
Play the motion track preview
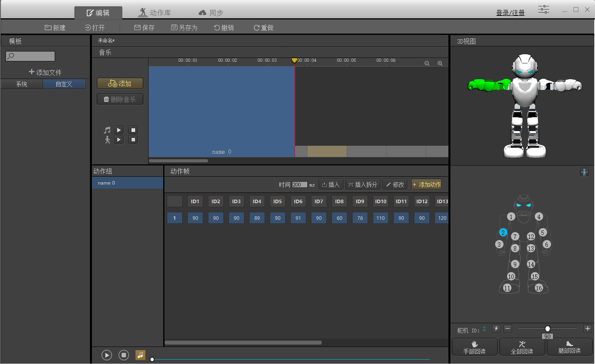pos(119,139)
